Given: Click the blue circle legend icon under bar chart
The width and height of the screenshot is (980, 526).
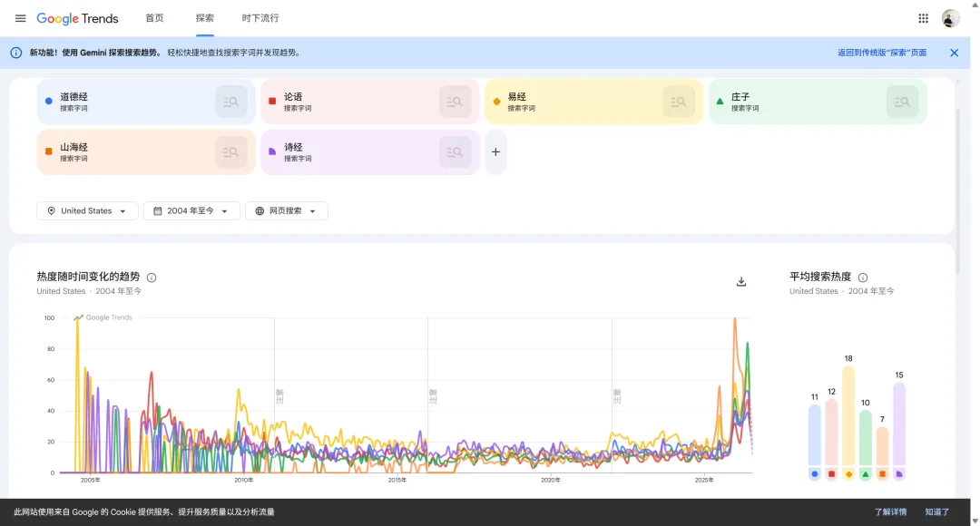Looking at the screenshot, I should pos(814,474).
